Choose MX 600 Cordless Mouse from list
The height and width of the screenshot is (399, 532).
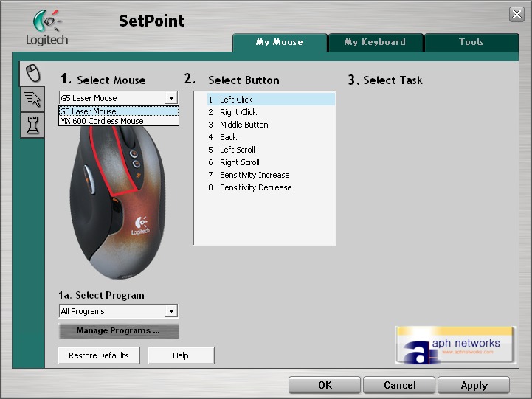pyautogui.click(x=102, y=121)
